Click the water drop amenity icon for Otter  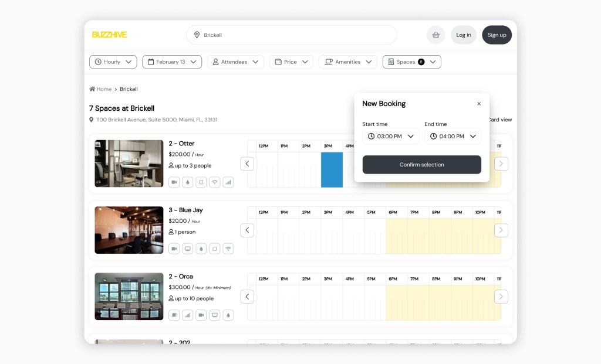(x=187, y=182)
